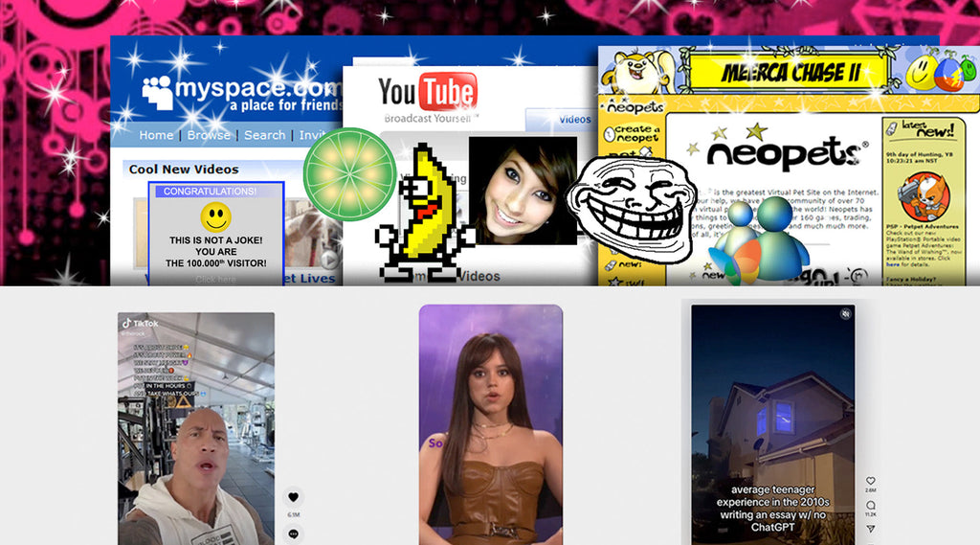Share the house video using arrow icon
This screenshot has height=545, width=980.
(x=870, y=528)
